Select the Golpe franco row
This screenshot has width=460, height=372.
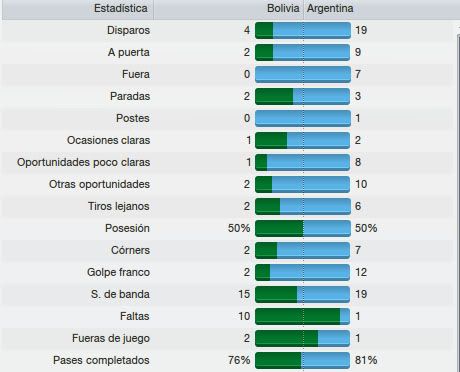[x=227, y=272]
